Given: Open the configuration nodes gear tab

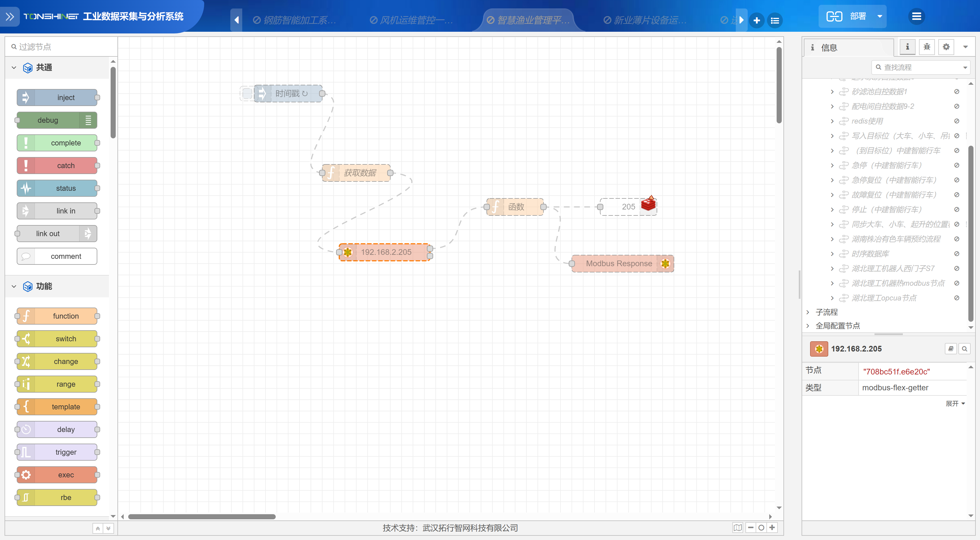Looking at the screenshot, I should 946,47.
